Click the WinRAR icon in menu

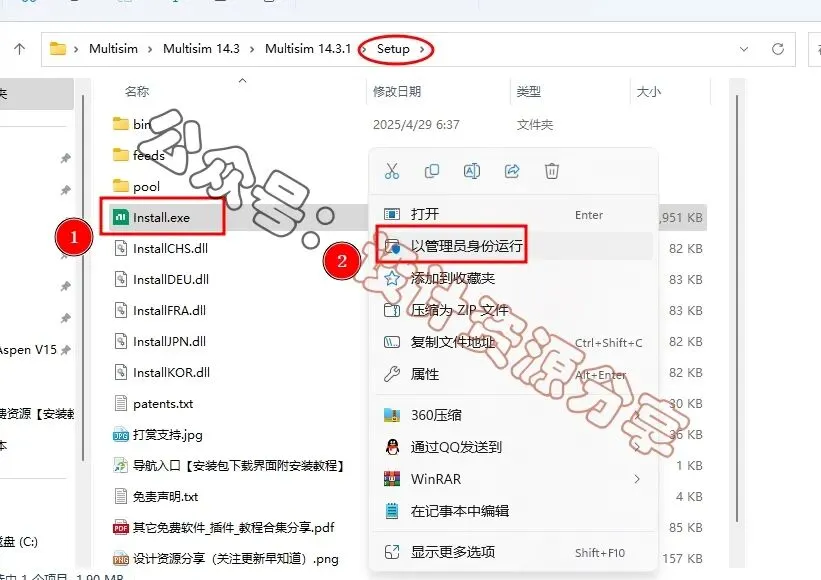coord(392,479)
